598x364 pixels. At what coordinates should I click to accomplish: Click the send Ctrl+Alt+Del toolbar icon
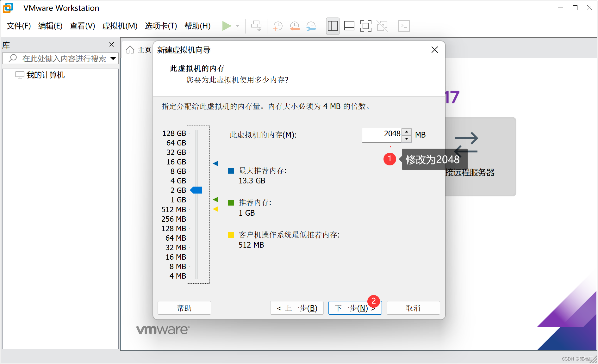click(x=256, y=26)
